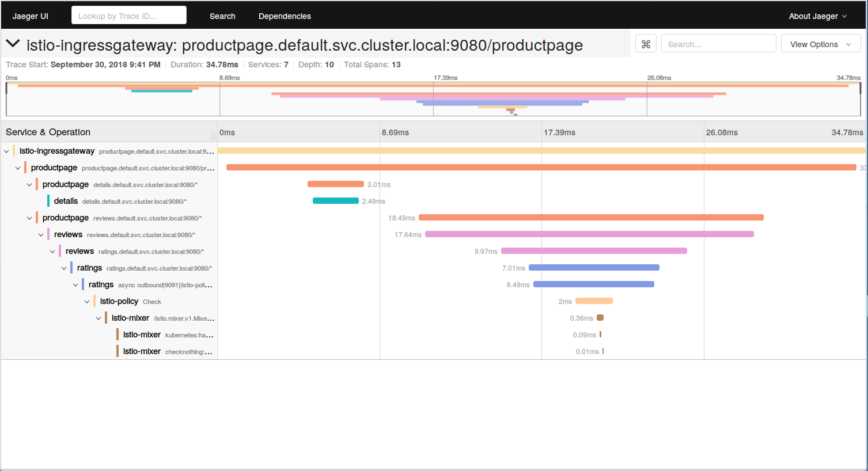Collapse reviews reviews.default span chevron
The image size is (868, 471).
pos(41,235)
